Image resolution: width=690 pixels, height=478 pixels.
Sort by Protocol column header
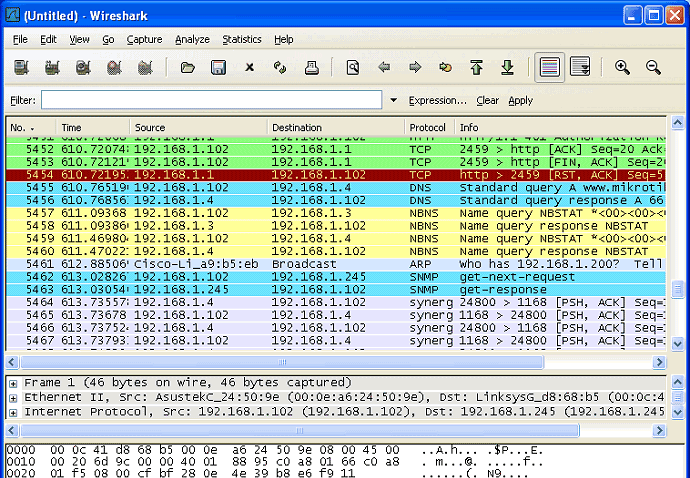tap(429, 128)
